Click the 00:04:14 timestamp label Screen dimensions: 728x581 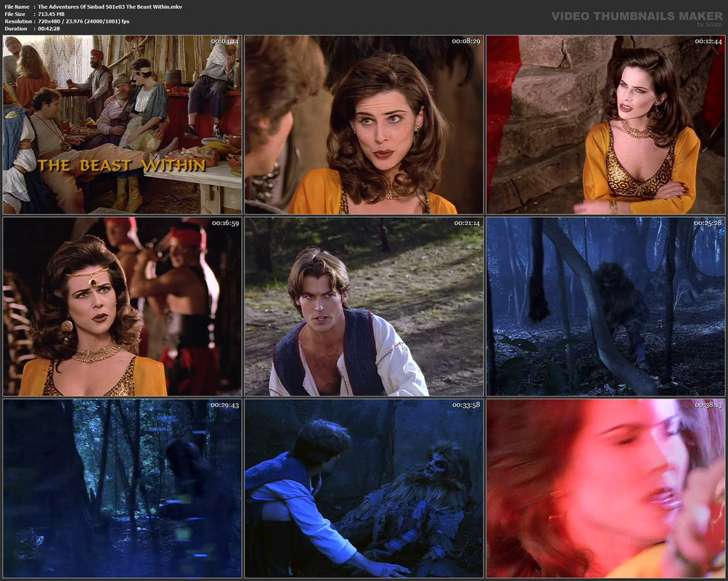click(x=225, y=41)
